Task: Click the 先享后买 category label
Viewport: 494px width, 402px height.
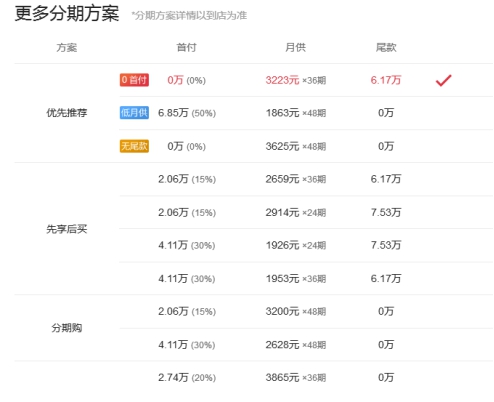Action: [x=67, y=229]
